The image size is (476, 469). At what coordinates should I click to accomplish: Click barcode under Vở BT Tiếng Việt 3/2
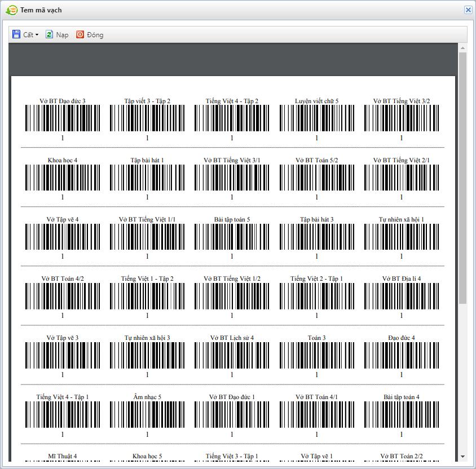[x=402, y=118]
